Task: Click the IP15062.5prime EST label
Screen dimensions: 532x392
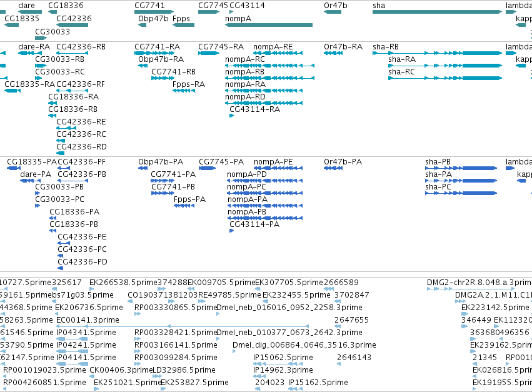Action: pyautogui.click(x=283, y=357)
